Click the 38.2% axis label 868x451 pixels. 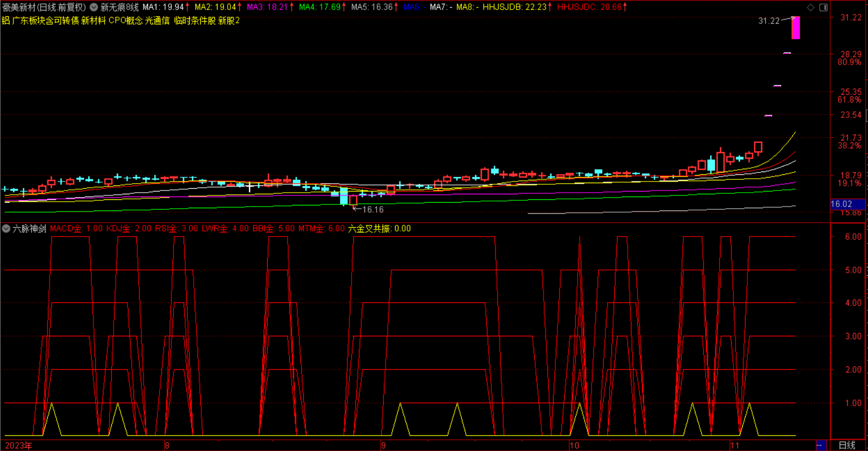(x=849, y=146)
